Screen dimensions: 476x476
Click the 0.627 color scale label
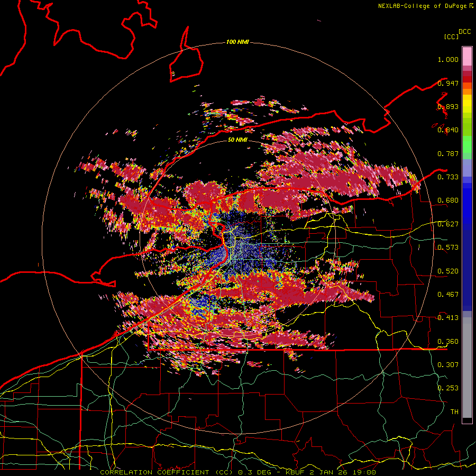[448, 224]
